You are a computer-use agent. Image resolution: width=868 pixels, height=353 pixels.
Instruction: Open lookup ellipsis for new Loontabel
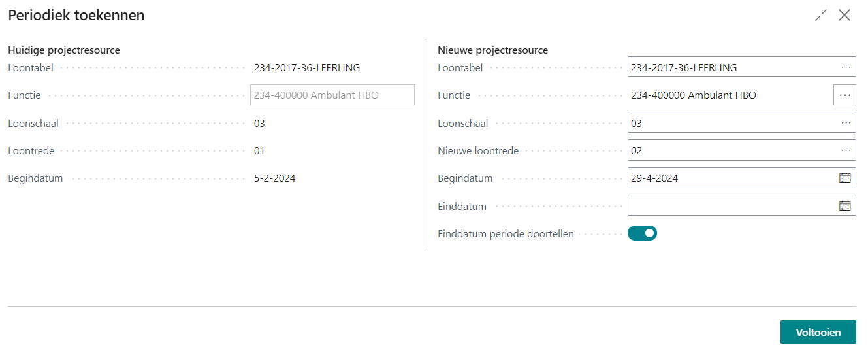pos(846,67)
